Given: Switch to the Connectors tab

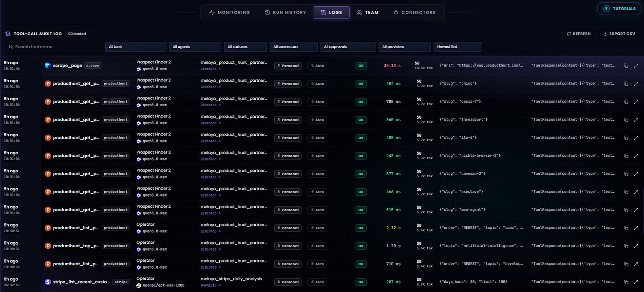Looking at the screenshot, I should [x=415, y=13].
